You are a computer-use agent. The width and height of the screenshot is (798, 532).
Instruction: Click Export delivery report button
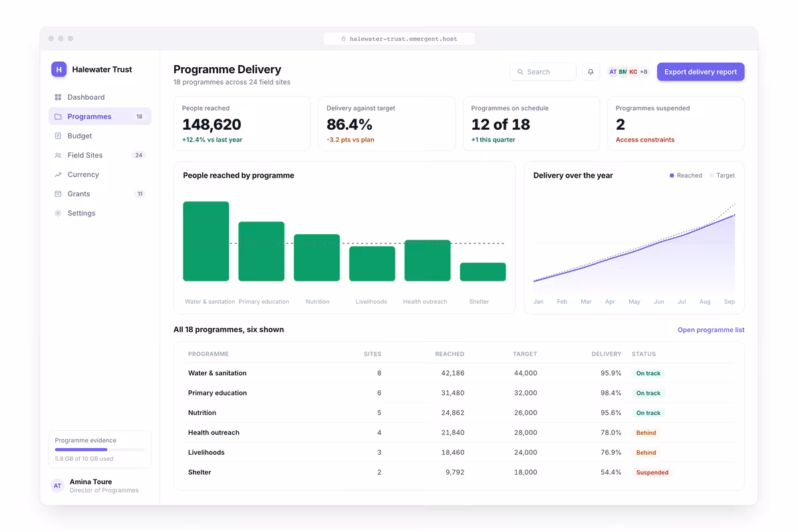[701, 72]
